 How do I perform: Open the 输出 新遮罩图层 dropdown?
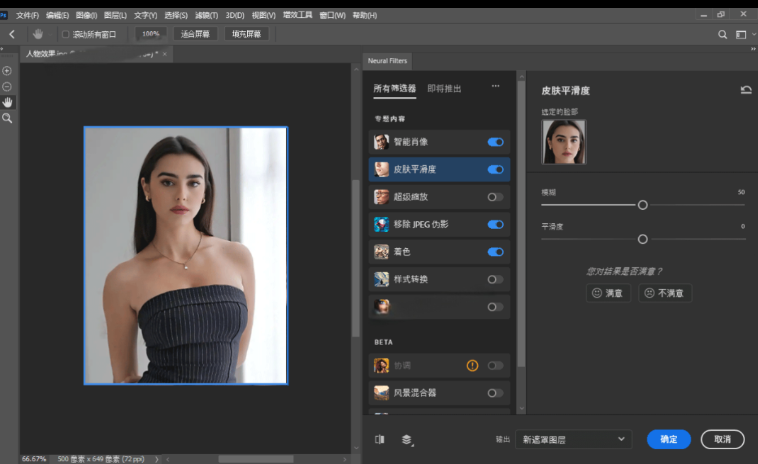coord(574,439)
